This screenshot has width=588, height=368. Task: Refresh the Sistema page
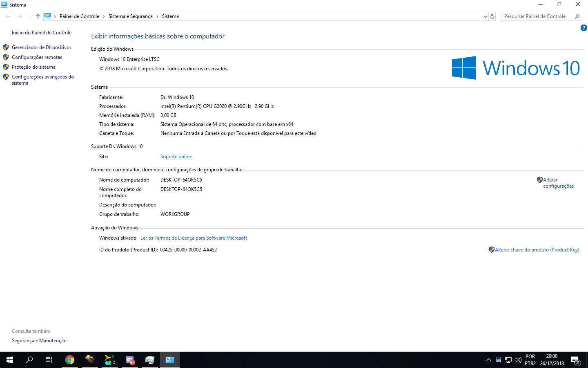click(492, 17)
